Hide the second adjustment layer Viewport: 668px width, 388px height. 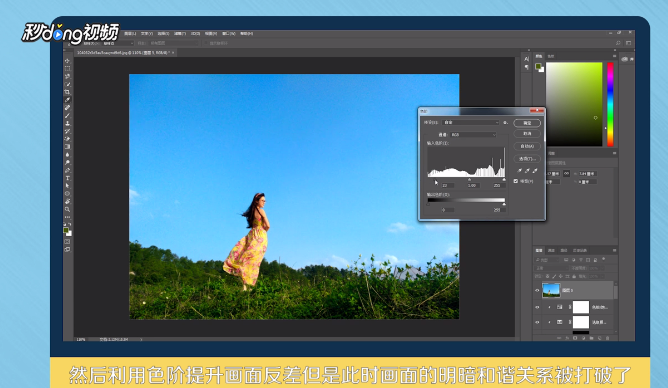click(537, 307)
